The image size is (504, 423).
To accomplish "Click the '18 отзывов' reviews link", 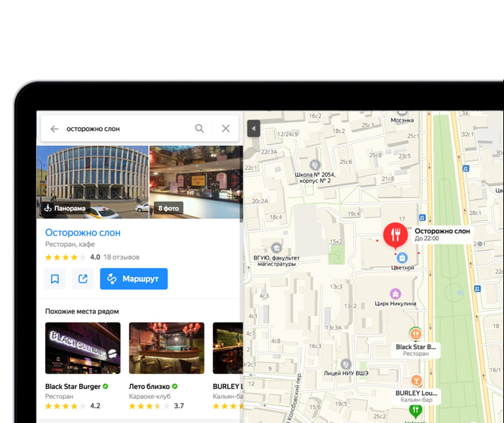I will (x=122, y=257).
